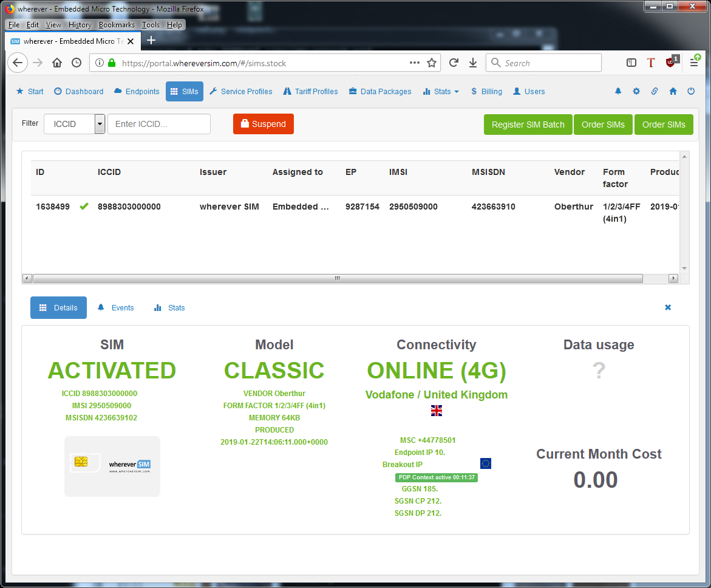Close the wherever browser tab

[x=131, y=41]
